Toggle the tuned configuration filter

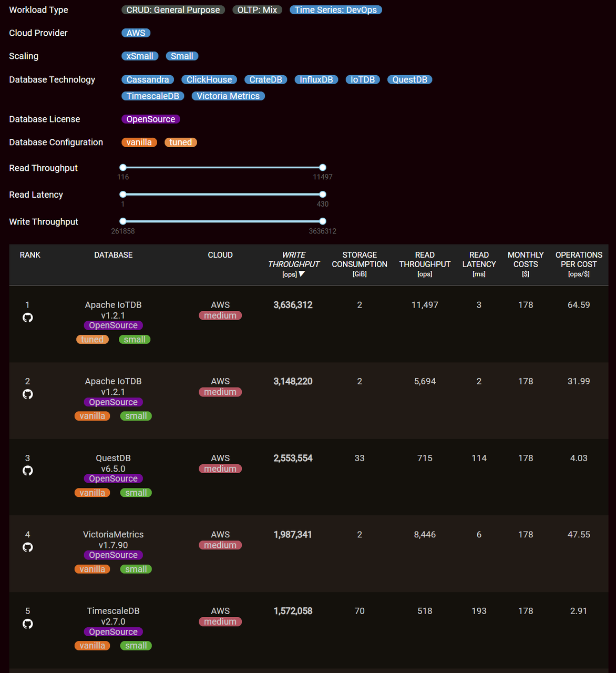click(x=180, y=142)
